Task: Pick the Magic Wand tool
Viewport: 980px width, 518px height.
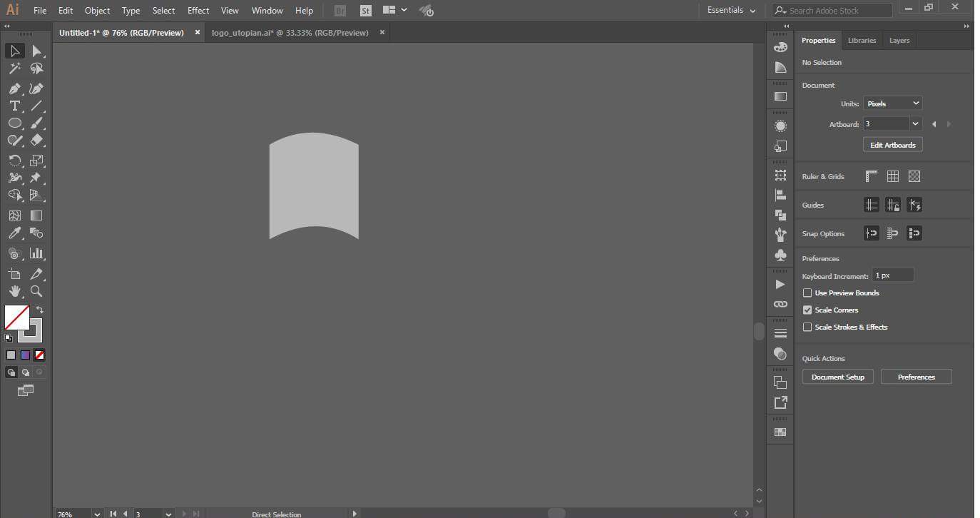Action: pyautogui.click(x=14, y=68)
